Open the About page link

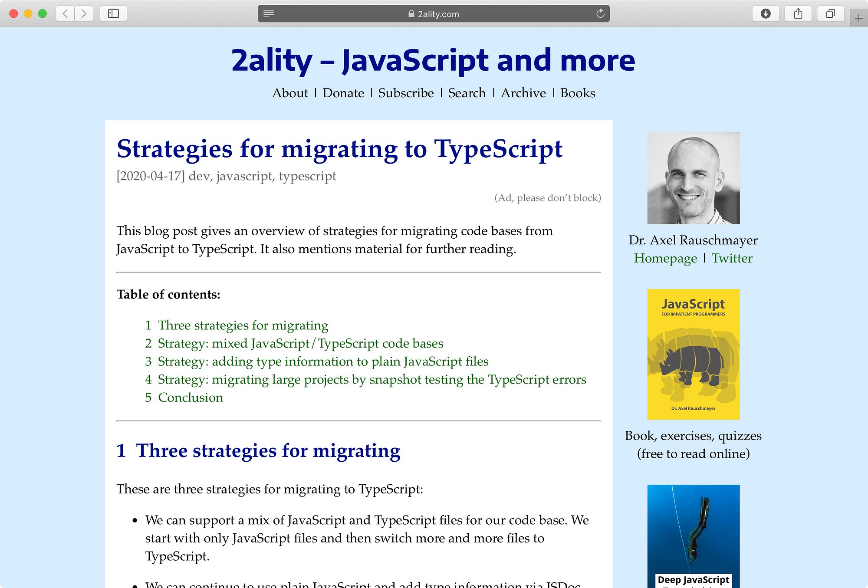[290, 93]
